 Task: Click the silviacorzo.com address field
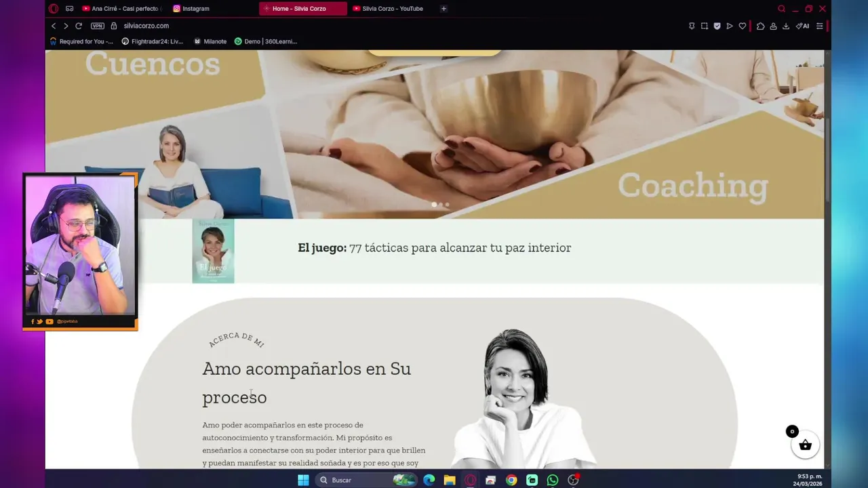click(146, 26)
